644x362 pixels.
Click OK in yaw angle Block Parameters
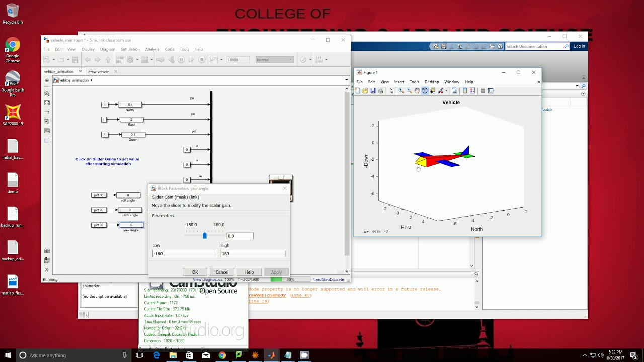pyautogui.click(x=195, y=272)
